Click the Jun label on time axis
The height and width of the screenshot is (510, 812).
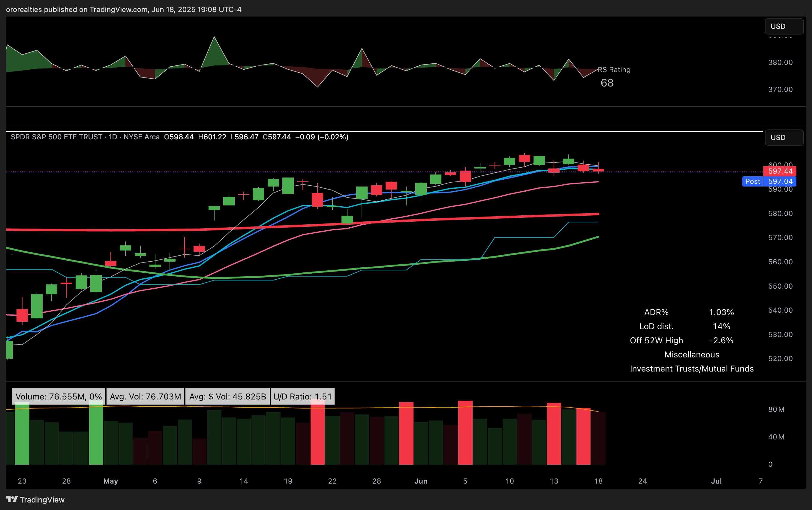tap(421, 481)
